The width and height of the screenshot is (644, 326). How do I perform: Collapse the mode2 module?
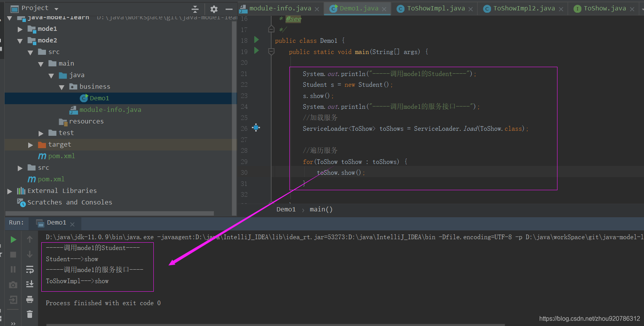(x=20, y=41)
